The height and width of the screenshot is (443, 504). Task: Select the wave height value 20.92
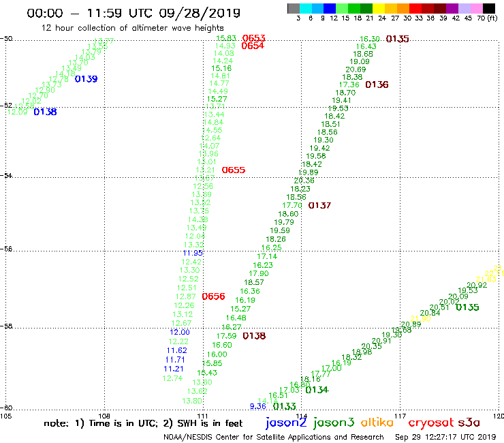tap(477, 285)
